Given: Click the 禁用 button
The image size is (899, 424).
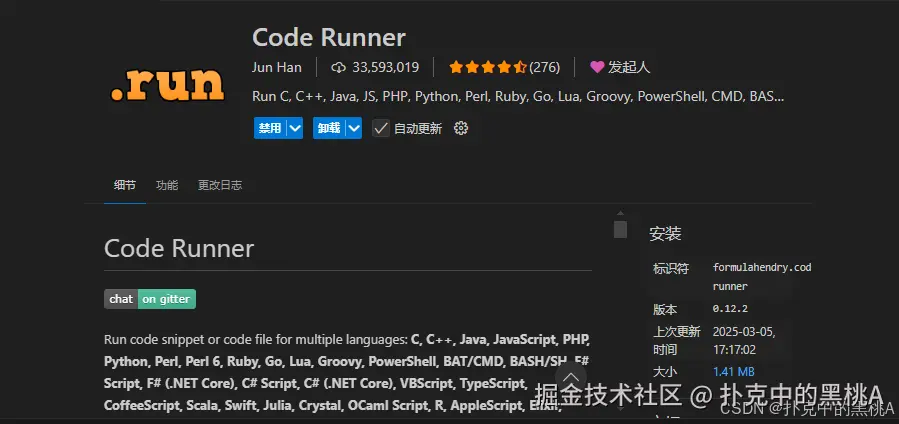Looking at the screenshot, I should tap(270, 128).
